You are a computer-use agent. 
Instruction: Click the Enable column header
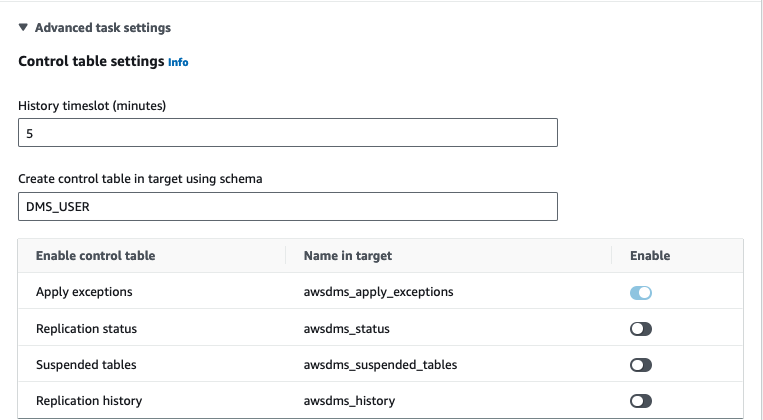[650, 256]
